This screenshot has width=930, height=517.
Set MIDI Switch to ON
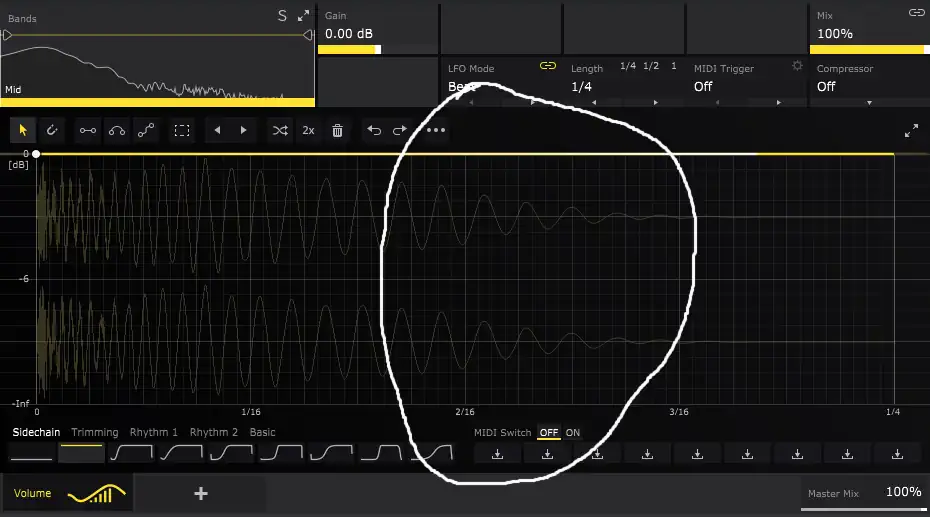pyautogui.click(x=572, y=433)
